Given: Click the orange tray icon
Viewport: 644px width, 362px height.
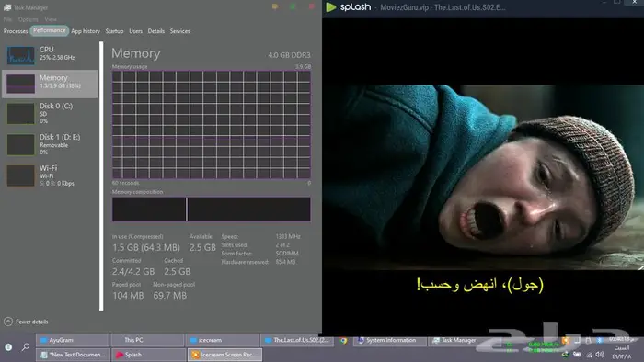Looking at the screenshot, I should 566,340.
